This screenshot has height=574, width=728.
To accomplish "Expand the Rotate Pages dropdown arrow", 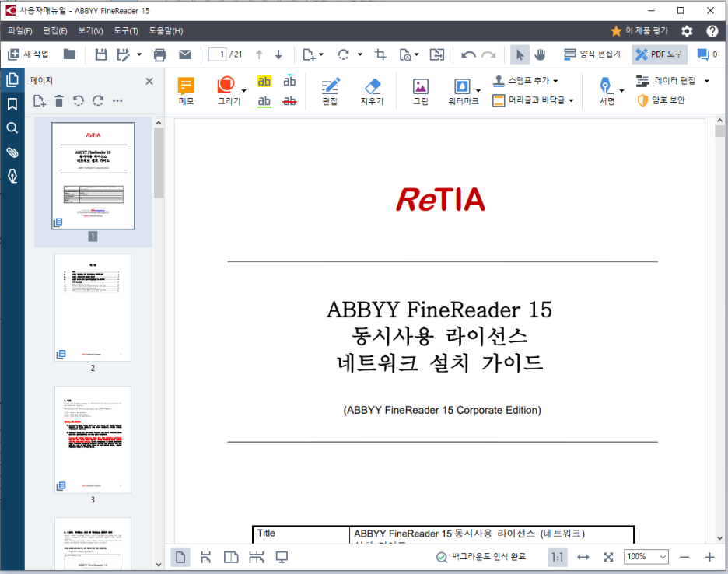I will [360, 54].
